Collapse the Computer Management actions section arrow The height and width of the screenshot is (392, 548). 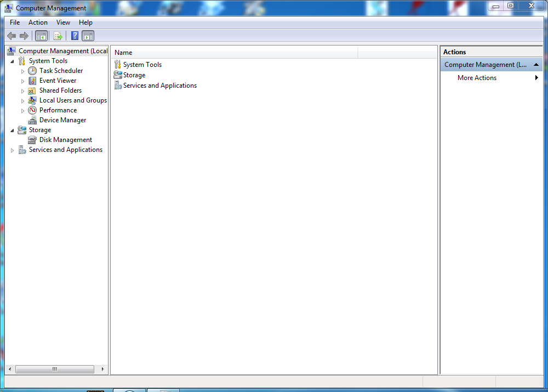[x=536, y=65]
